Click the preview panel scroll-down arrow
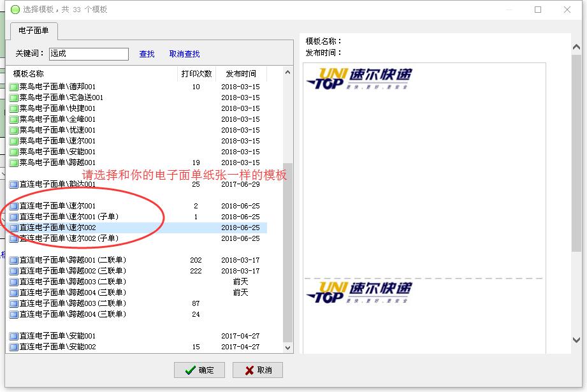Image resolution: width=587 pixels, height=392 pixels. pyautogui.click(x=577, y=340)
